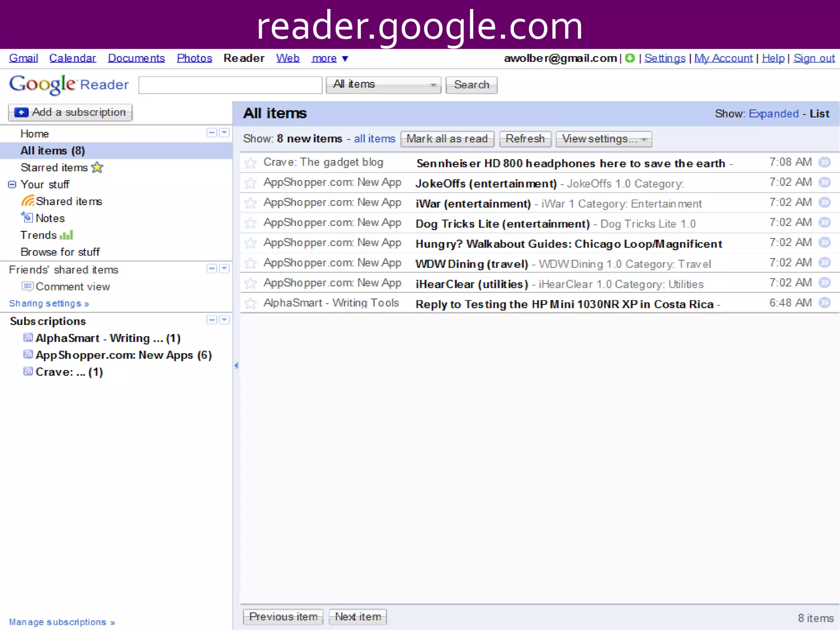Click the green status icon beside email
Screen dimensions: 840x630
[630, 58]
